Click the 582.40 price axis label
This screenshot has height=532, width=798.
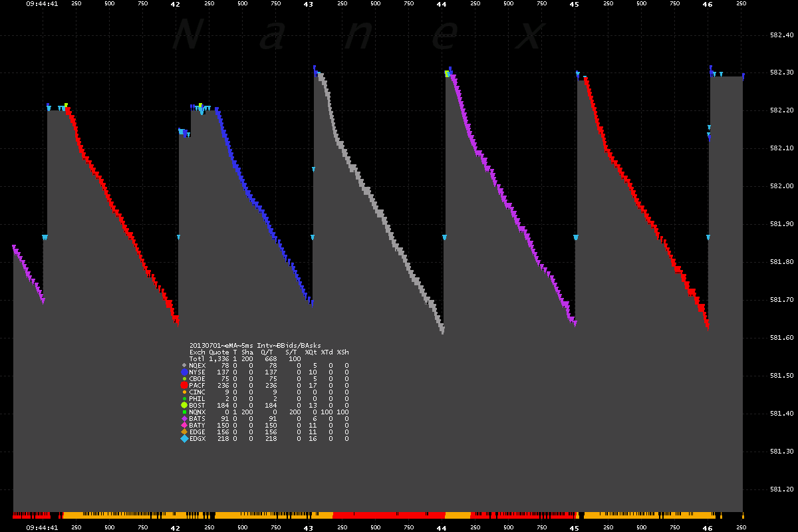click(781, 35)
